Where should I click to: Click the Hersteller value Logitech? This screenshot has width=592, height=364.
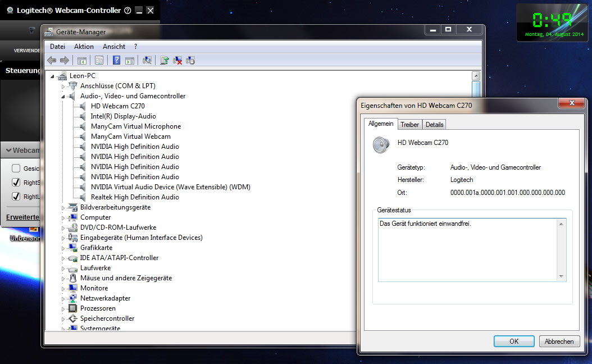[x=461, y=180]
